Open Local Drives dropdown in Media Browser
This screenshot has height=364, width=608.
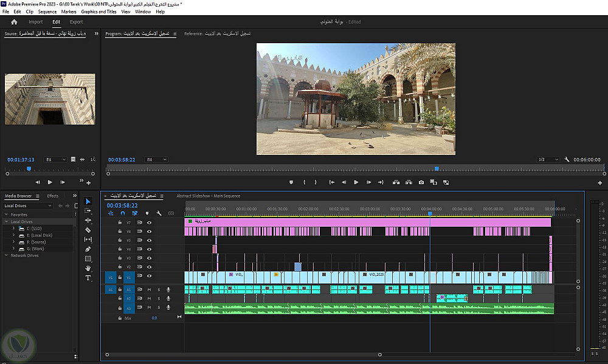point(29,205)
